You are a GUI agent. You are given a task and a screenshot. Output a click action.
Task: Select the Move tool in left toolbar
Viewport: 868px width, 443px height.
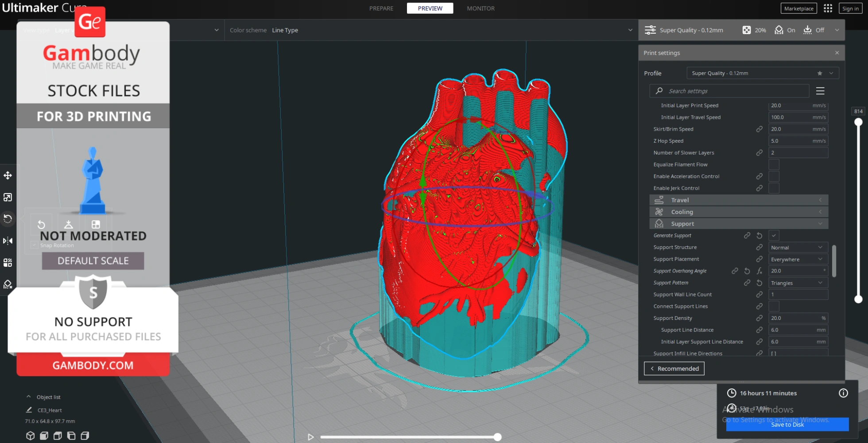pos(8,175)
